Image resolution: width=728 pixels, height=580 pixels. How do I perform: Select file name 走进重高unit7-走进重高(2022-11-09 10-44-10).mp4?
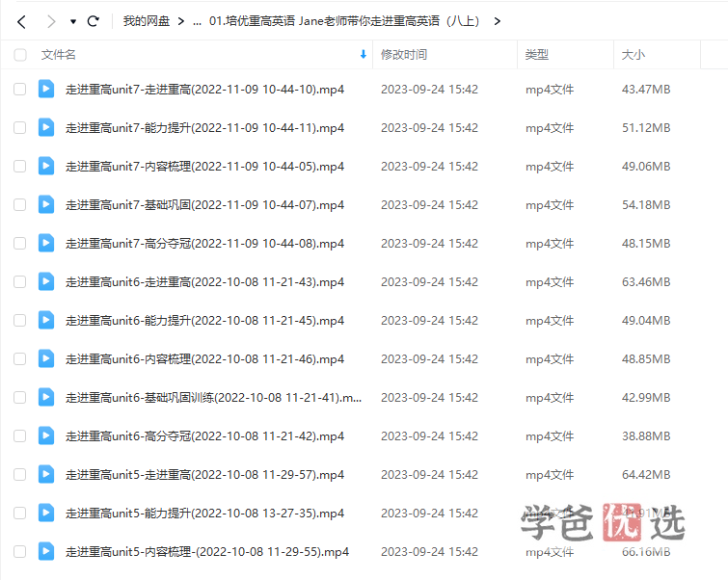point(204,89)
